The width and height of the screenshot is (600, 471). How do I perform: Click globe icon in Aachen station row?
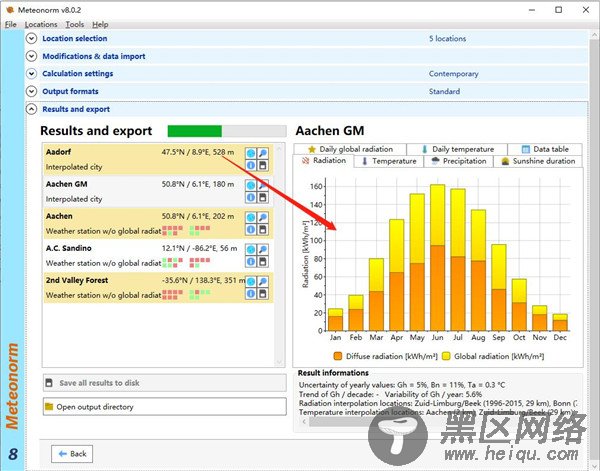click(x=251, y=218)
